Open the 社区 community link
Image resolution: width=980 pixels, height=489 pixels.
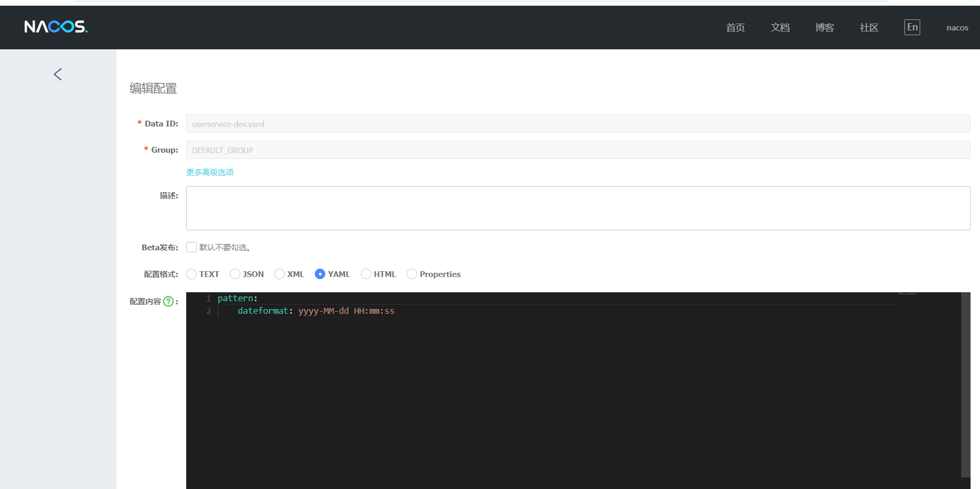869,28
